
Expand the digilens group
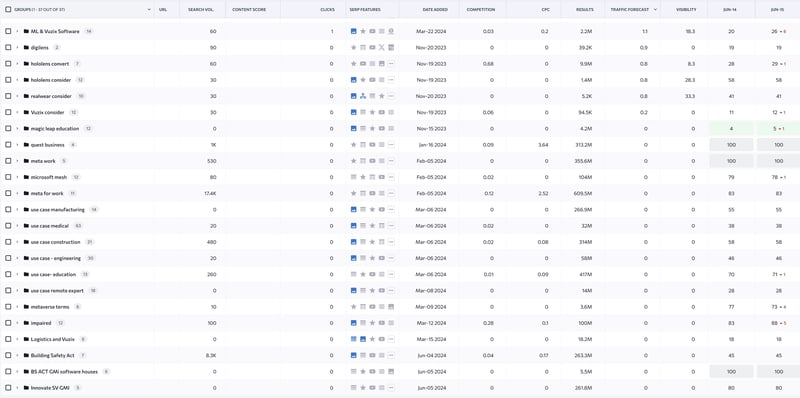(17, 47)
